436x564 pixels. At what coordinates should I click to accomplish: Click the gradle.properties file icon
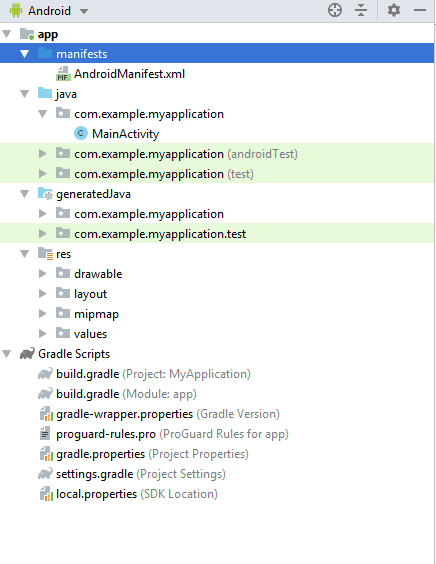(x=46, y=454)
